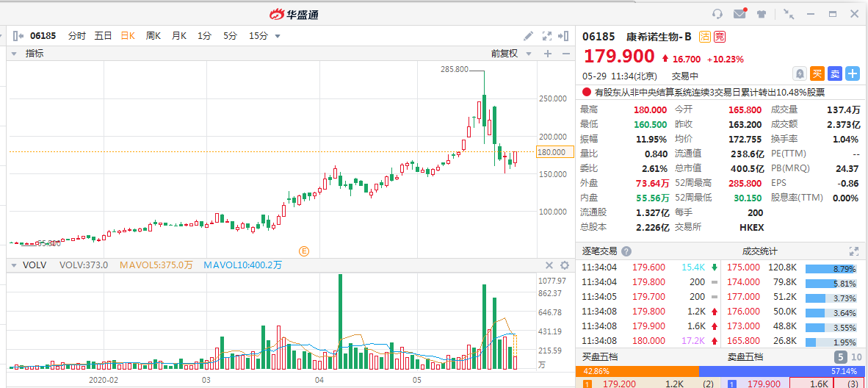Viewport: 868px width, 388px height.
Task: Open help for 逐笔交易
Action: click(626, 251)
